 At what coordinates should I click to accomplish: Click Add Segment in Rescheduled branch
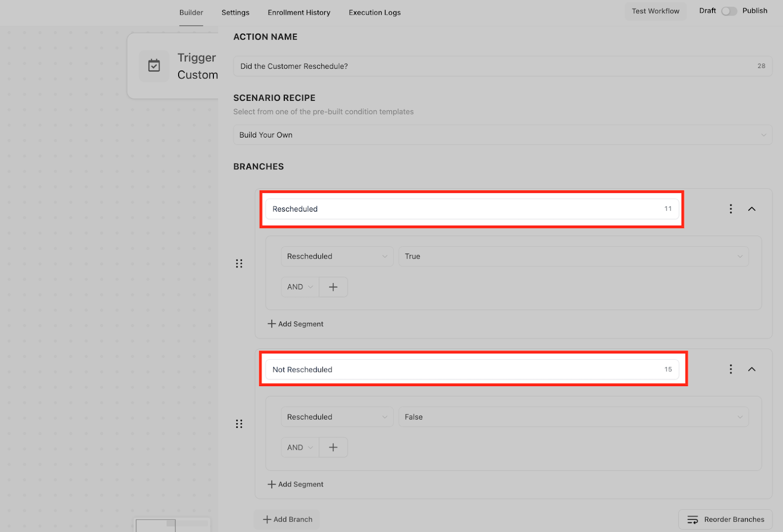[296, 324]
